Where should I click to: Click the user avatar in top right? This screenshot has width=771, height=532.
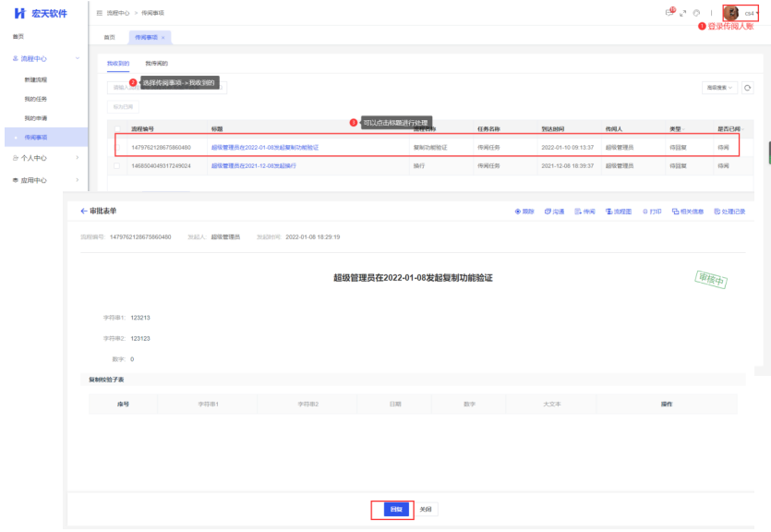click(x=730, y=12)
